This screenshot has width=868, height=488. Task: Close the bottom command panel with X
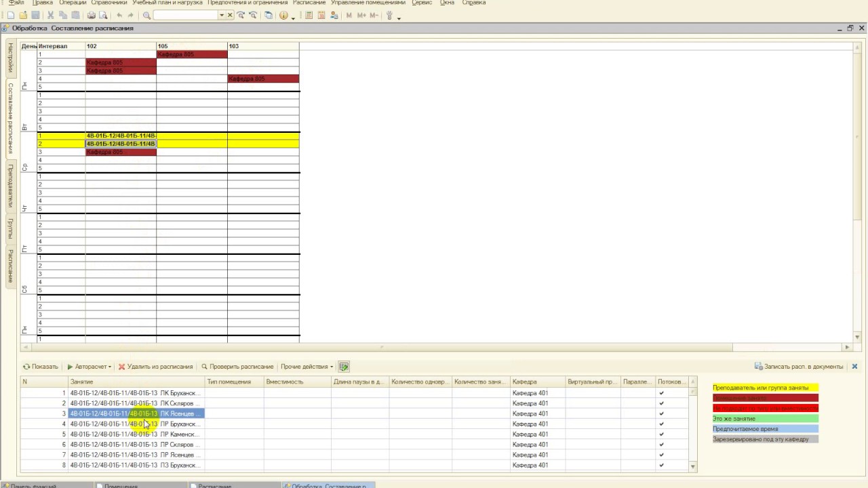854,367
